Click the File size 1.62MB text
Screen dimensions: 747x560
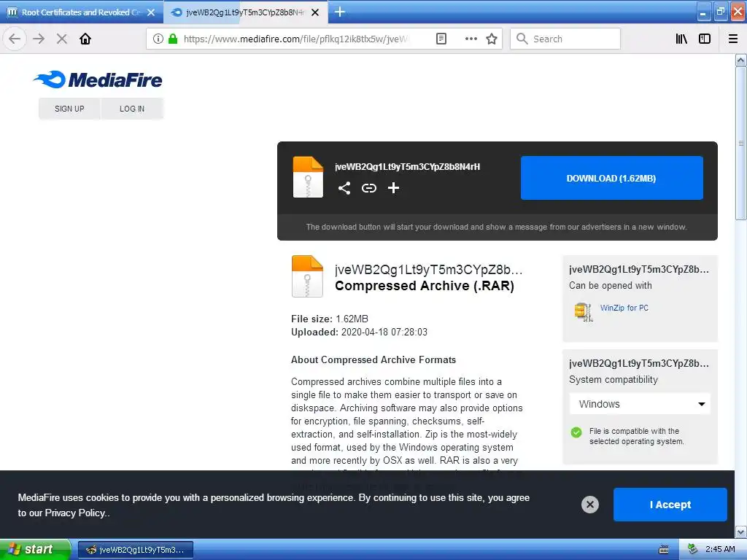[330, 319]
